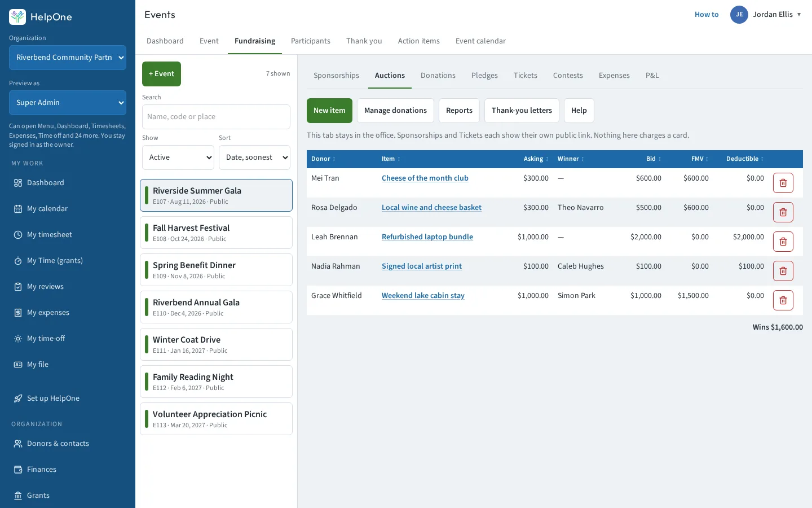Click the My reviews clipboard icon

coord(18,287)
